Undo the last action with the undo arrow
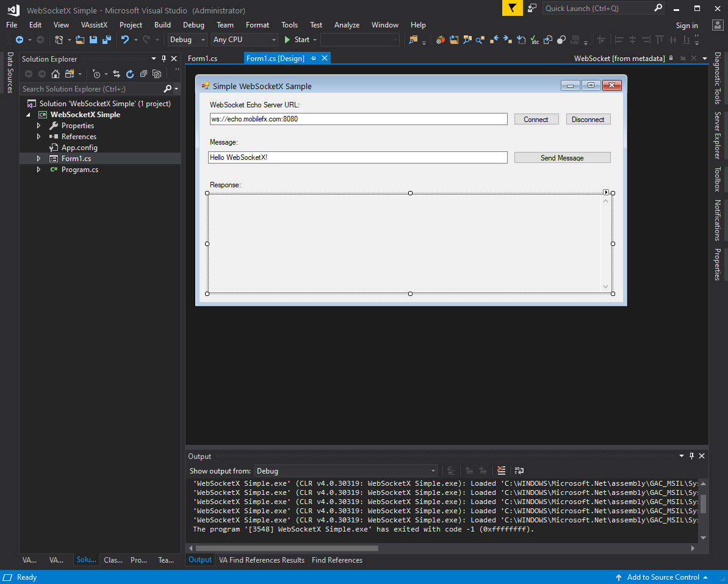The width and height of the screenshot is (728, 584). coord(125,40)
